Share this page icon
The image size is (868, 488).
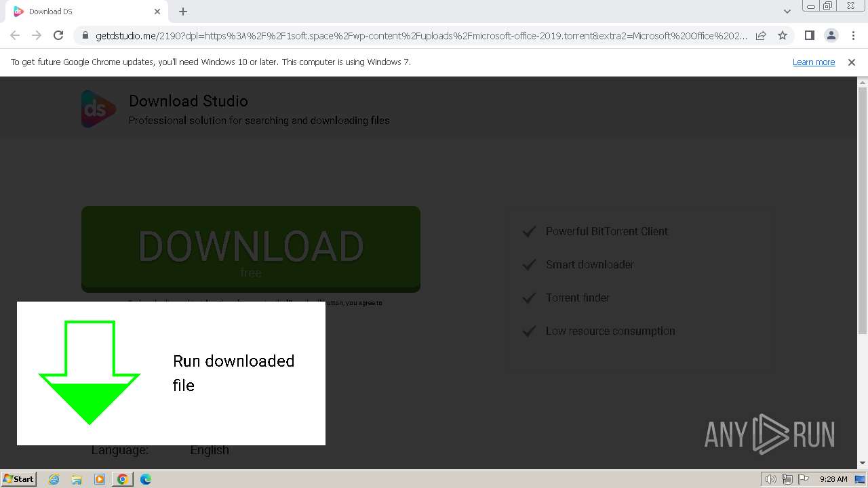click(761, 35)
